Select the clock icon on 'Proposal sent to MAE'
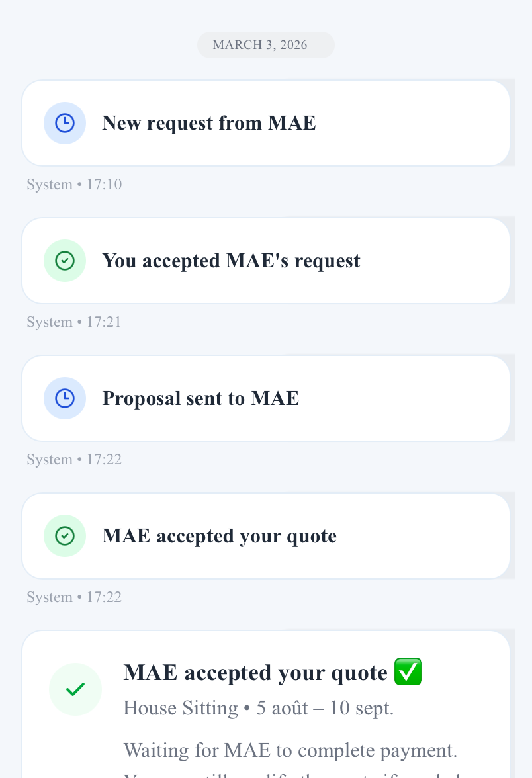 pyautogui.click(x=65, y=398)
